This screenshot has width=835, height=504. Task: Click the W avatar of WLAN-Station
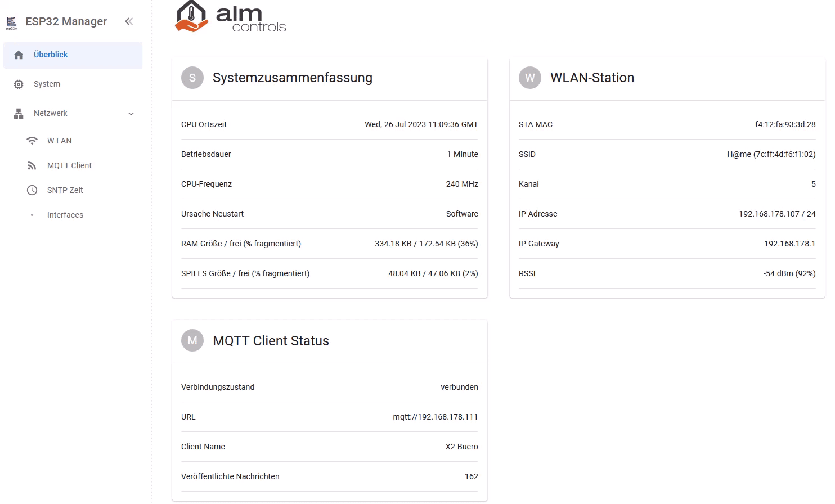[x=530, y=78]
